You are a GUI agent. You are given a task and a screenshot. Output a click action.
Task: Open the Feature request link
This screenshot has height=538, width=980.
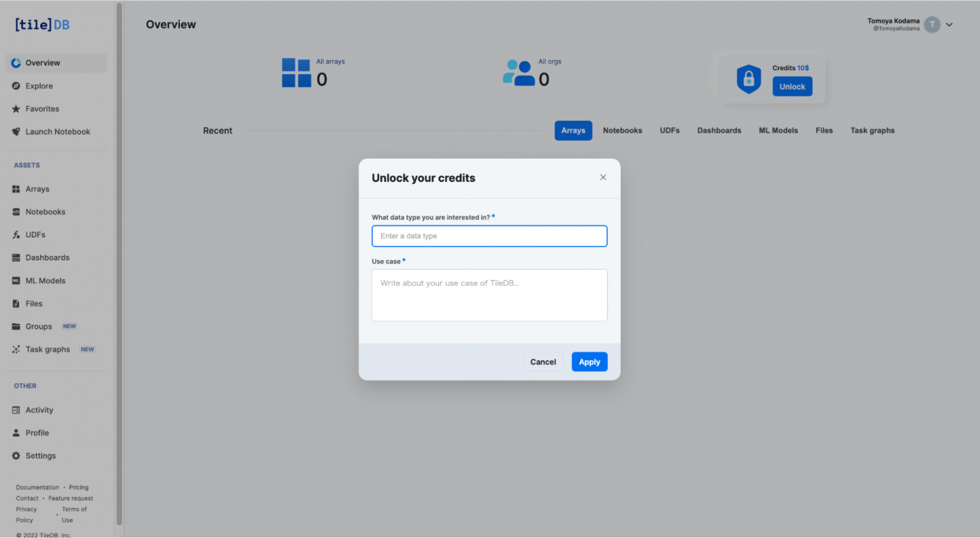(71, 498)
